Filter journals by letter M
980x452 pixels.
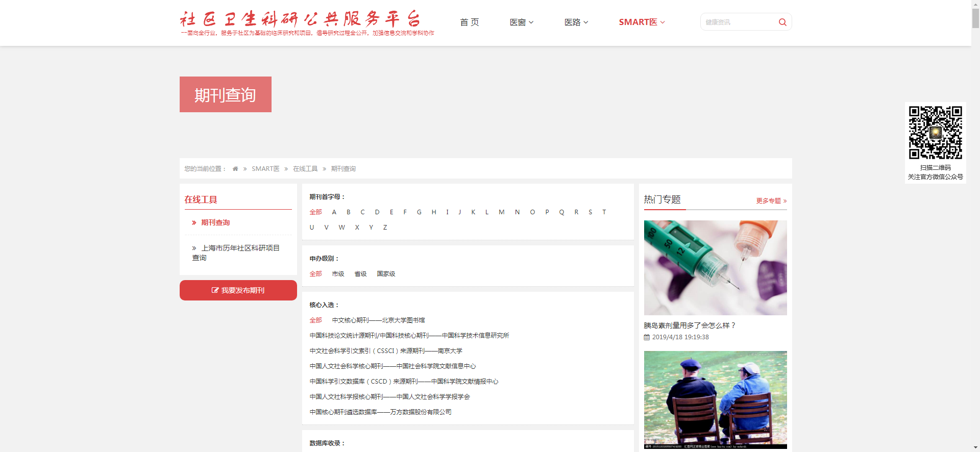(501, 212)
